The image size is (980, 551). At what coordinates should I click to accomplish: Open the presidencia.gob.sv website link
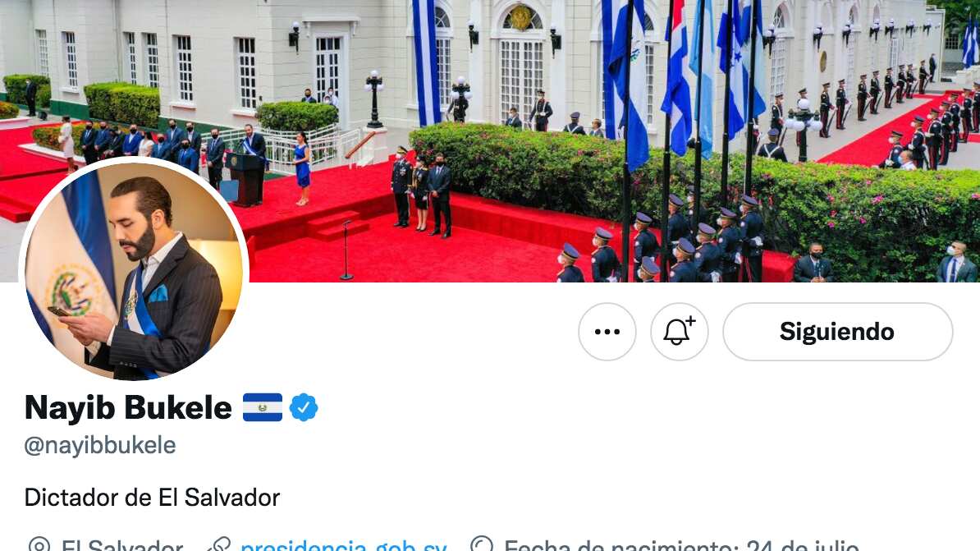click(x=344, y=545)
